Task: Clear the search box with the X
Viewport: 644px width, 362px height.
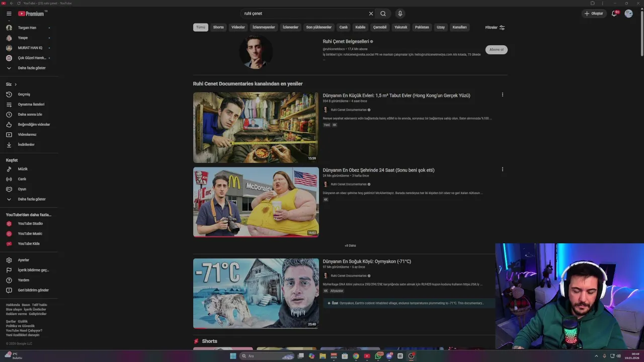Action: click(x=371, y=14)
